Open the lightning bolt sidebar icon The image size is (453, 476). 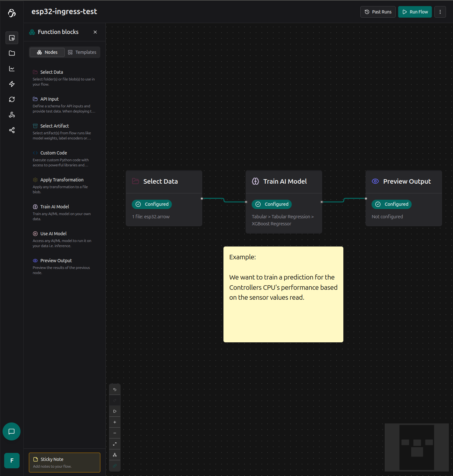12,84
